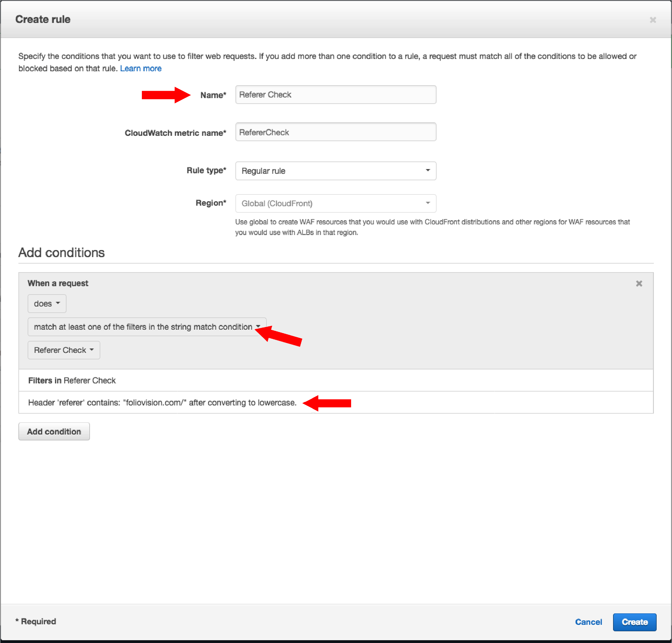Click the 'When a request' label
Screen dimensions: 672x643
tap(58, 283)
